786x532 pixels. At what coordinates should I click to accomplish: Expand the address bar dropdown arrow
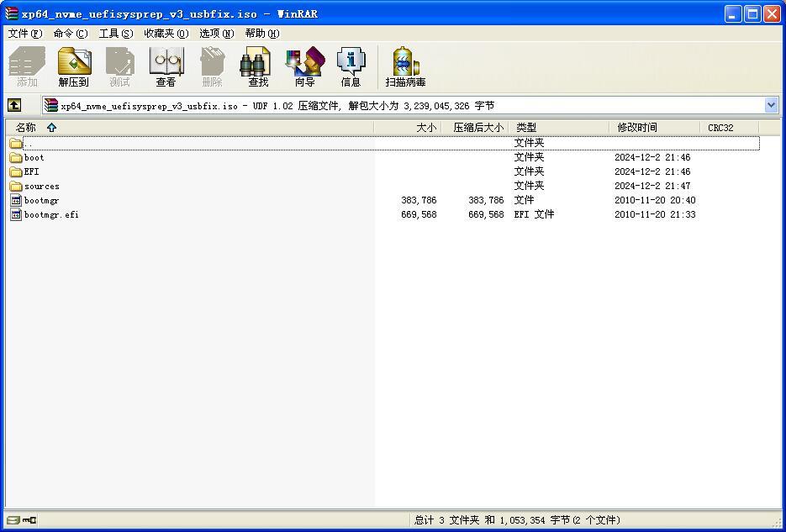tap(771, 105)
